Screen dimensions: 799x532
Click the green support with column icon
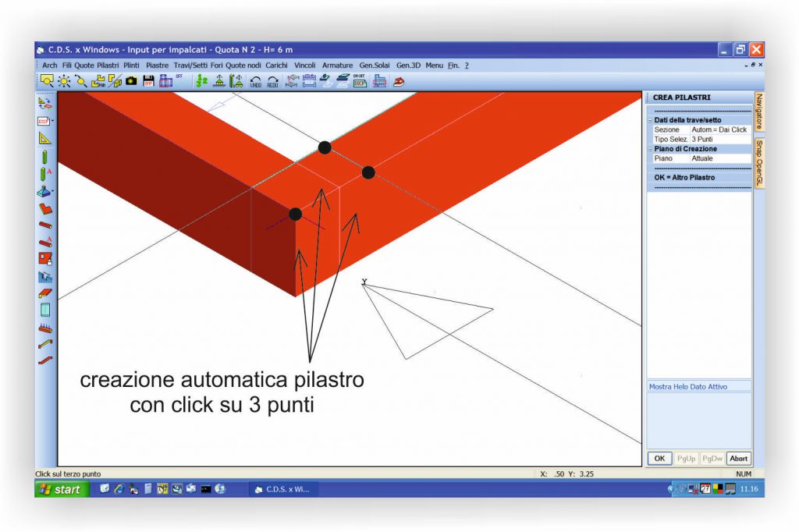(x=236, y=80)
